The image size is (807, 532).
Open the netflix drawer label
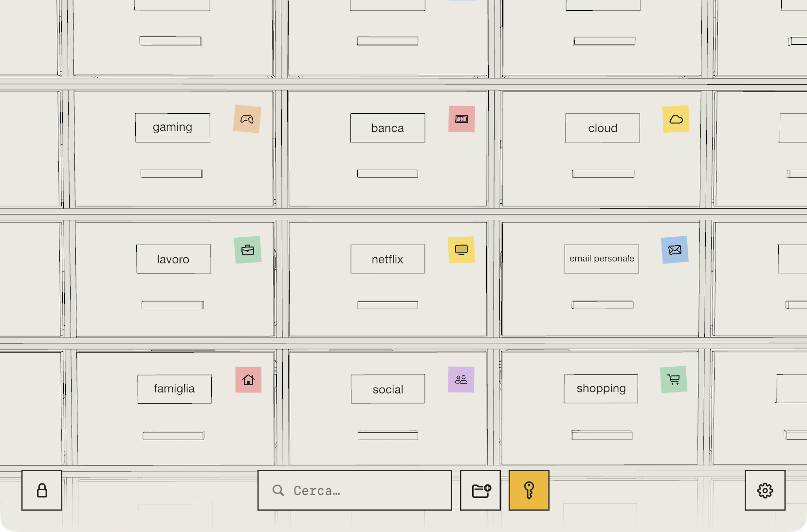click(x=387, y=259)
